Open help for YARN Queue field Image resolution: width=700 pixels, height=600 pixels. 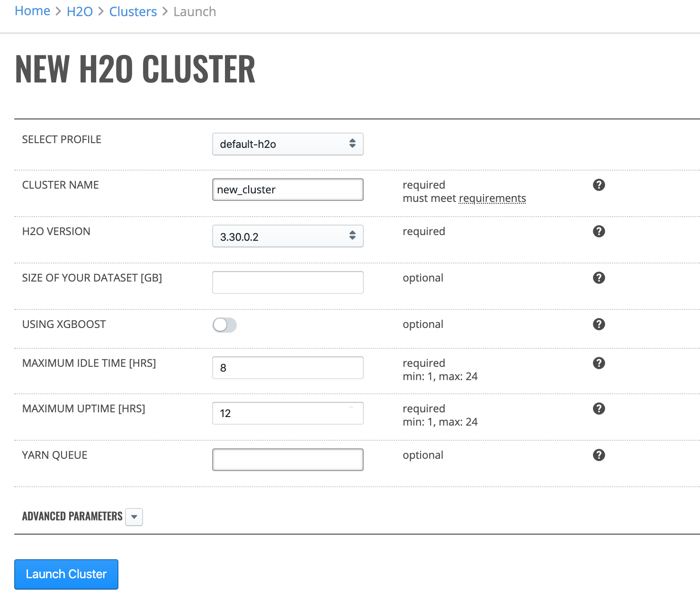pyautogui.click(x=599, y=455)
